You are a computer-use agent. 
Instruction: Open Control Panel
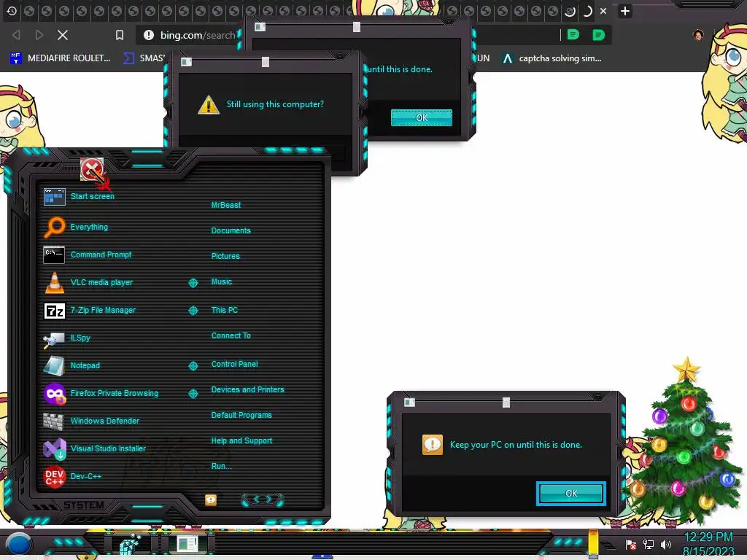[234, 364]
